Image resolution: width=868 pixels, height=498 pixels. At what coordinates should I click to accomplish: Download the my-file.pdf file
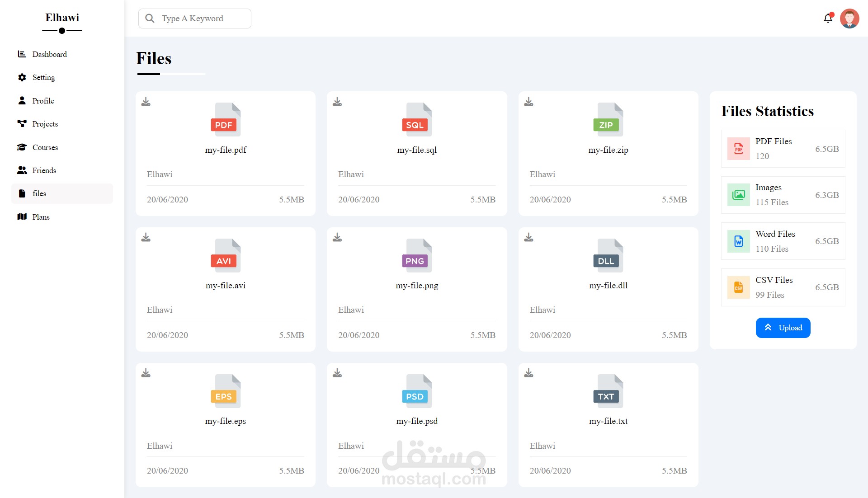(x=146, y=102)
